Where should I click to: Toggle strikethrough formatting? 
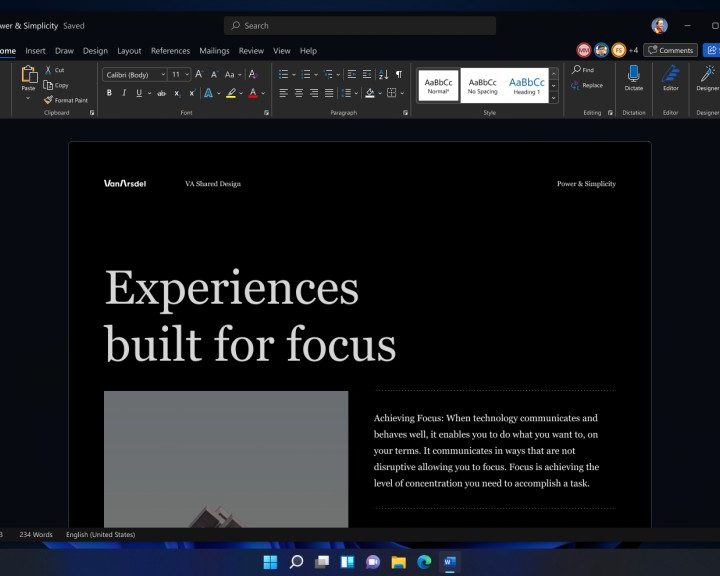(161, 93)
